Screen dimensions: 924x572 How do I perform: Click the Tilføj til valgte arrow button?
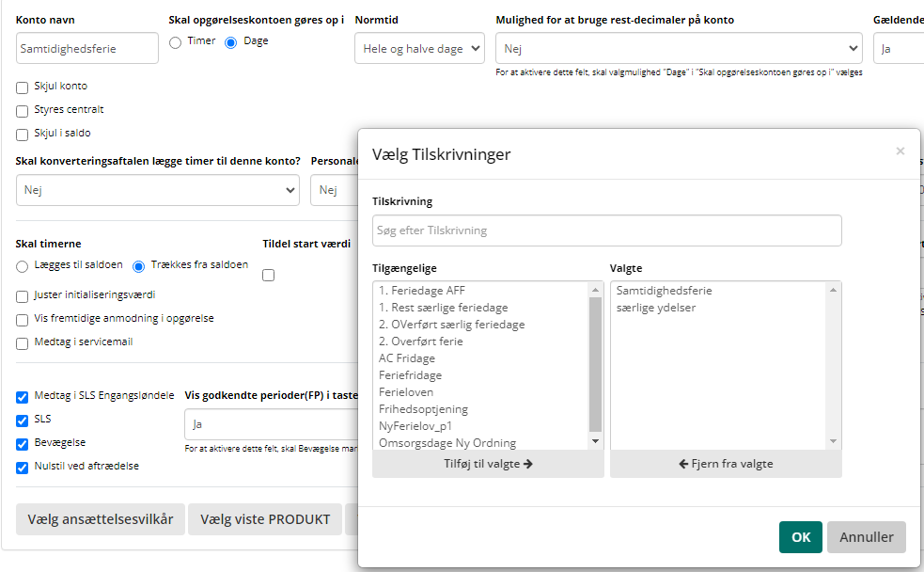click(488, 464)
